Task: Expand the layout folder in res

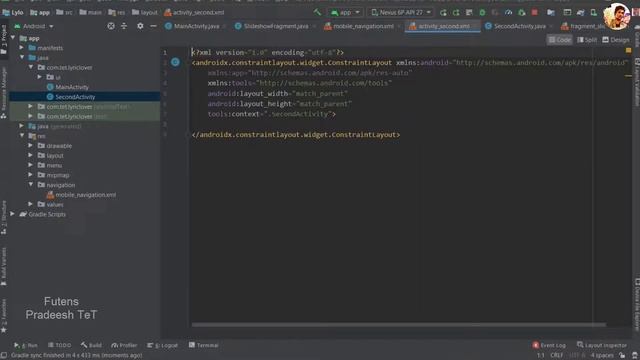Action: [x=31, y=156]
